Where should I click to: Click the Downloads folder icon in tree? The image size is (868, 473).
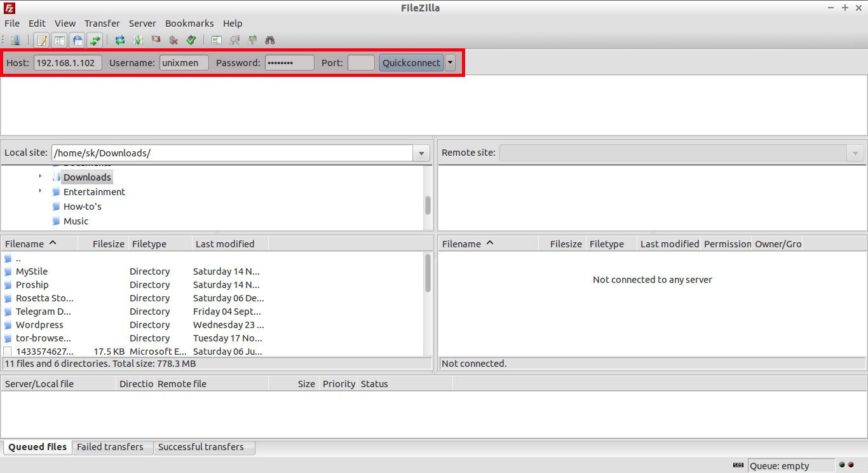coord(57,177)
